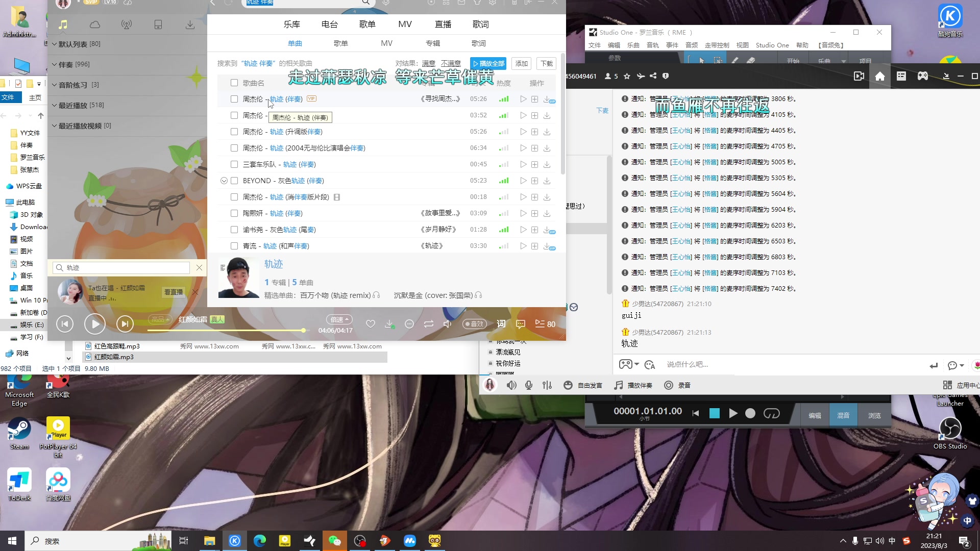Open the phone device icon in sidebar
The width and height of the screenshot is (980, 551).
[x=158, y=24]
